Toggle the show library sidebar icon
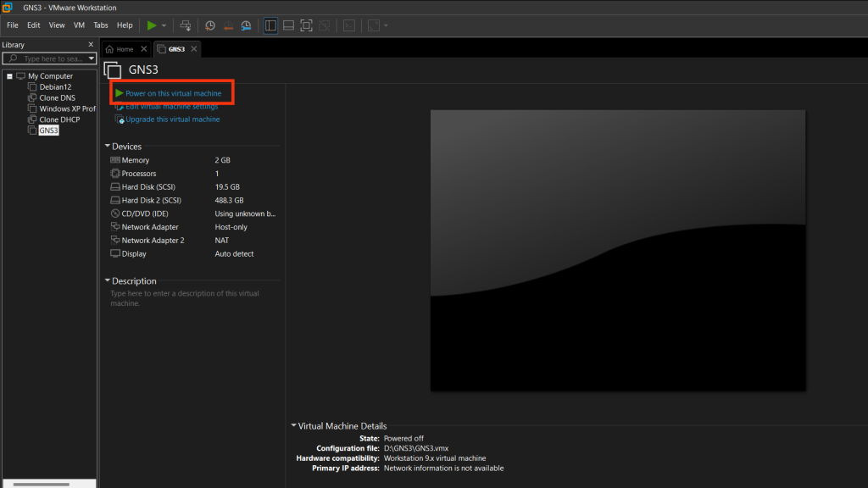This screenshot has height=488, width=868. pyautogui.click(x=270, y=25)
